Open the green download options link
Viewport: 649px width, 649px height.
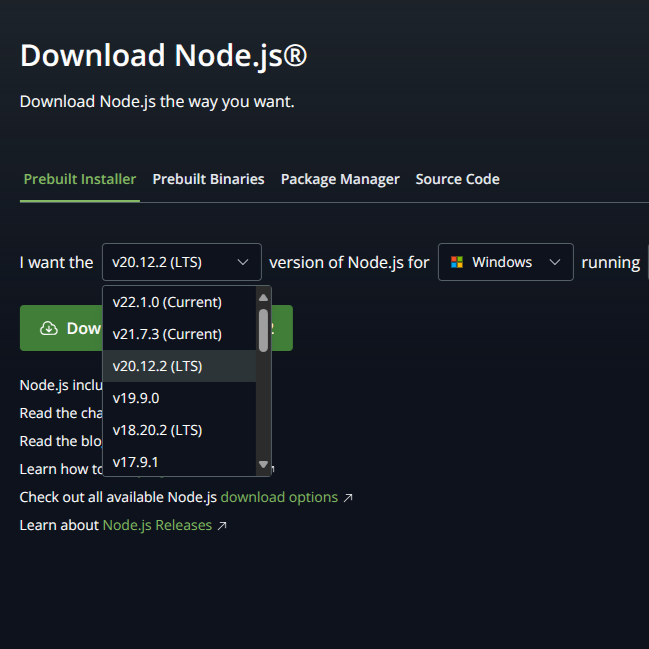click(x=279, y=497)
